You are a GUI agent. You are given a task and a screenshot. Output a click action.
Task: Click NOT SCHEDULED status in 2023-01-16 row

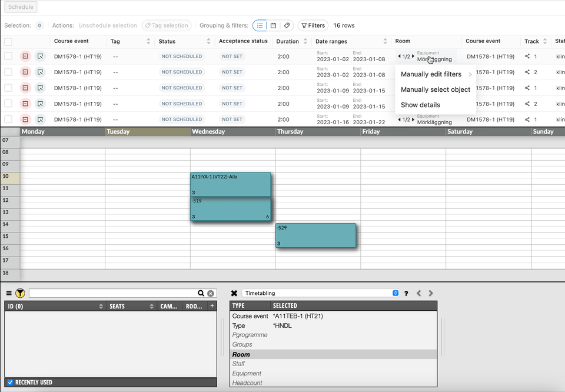[x=182, y=119]
